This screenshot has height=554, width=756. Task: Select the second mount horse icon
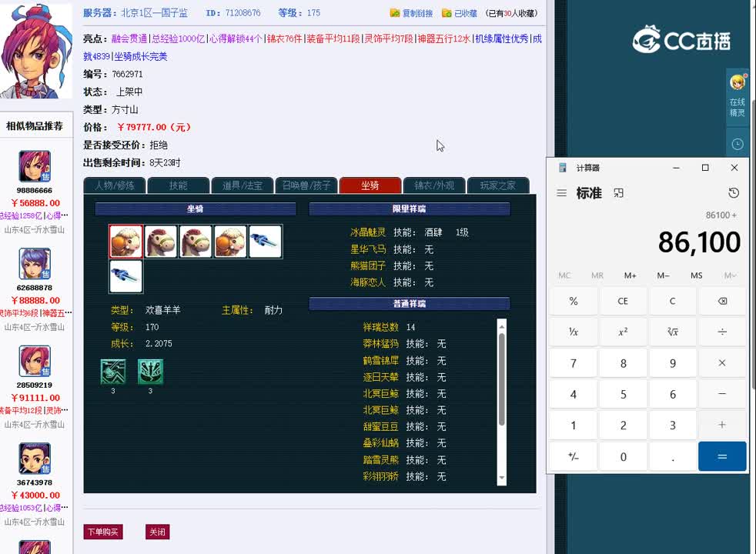(161, 242)
